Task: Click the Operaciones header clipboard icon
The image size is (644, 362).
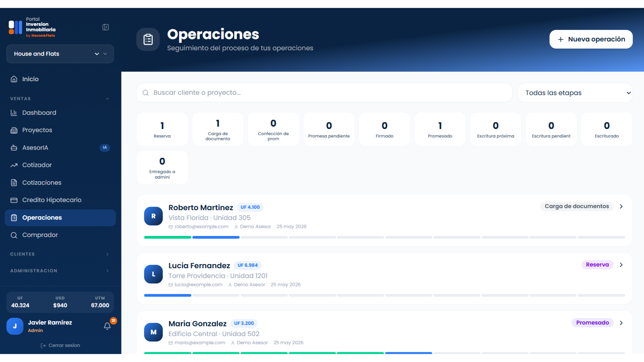Action: [148, 39]
